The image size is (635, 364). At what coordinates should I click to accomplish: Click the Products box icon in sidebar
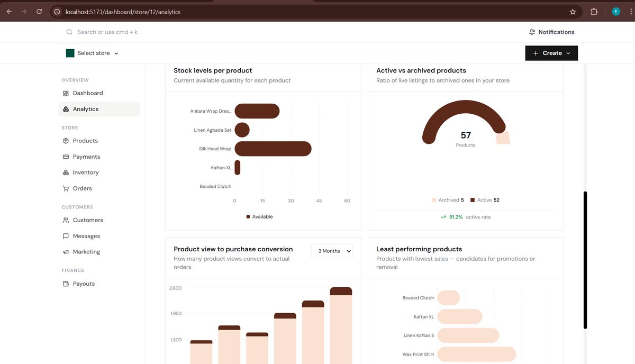(66, 141)
